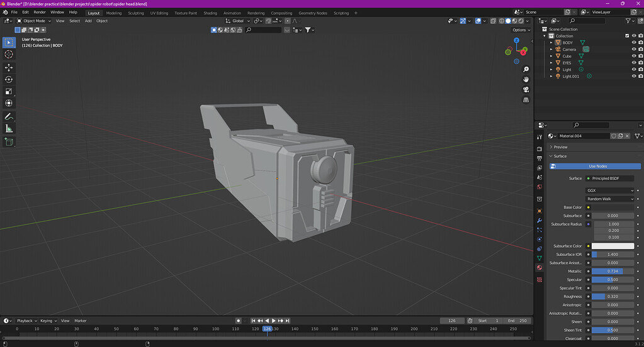Screen dimensions: 644x347
Task: Open the Render menu
Action: point(39,12)
